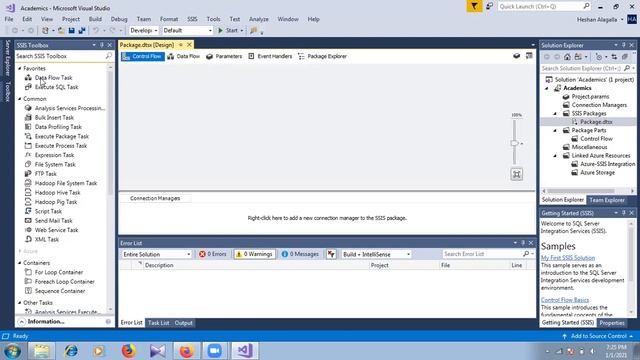Viewport: 640px width, 360px height.
Task: Toggle the 0 Warnings filter
Action: click(x=254, y=254)
